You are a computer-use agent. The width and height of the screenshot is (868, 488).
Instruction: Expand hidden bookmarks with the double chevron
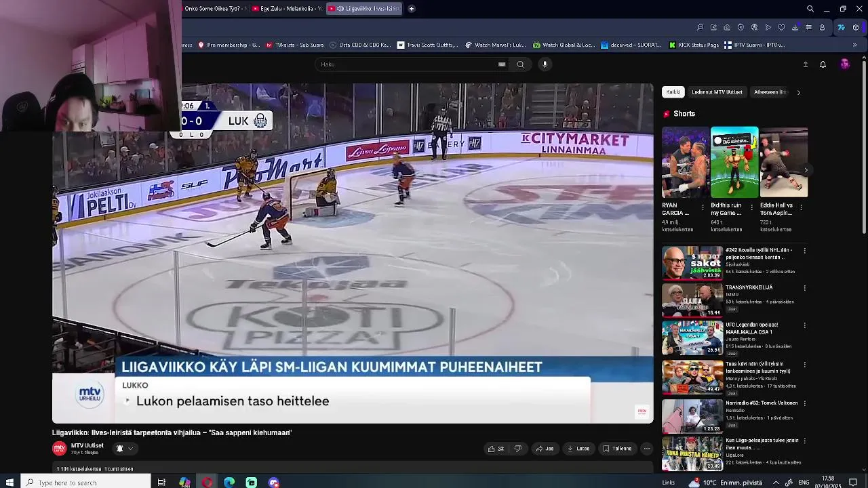click(x=854, y=45)
